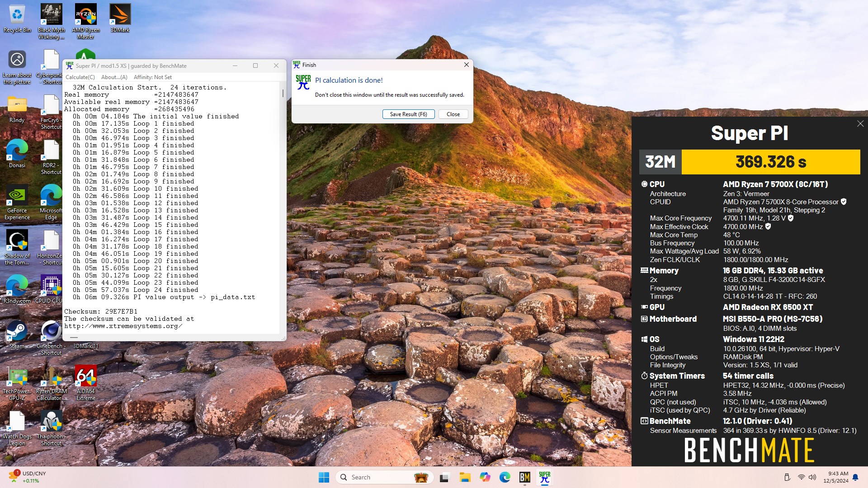This screenshot has width=868, height=488.
Task: Click the CL14.0-14-14-28 timings value
Action: (x=770, y=296)
